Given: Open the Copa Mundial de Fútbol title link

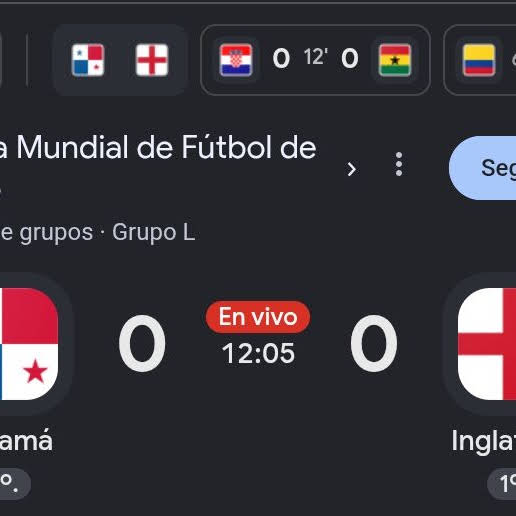Looking at the screenshot, I should 158,148.
